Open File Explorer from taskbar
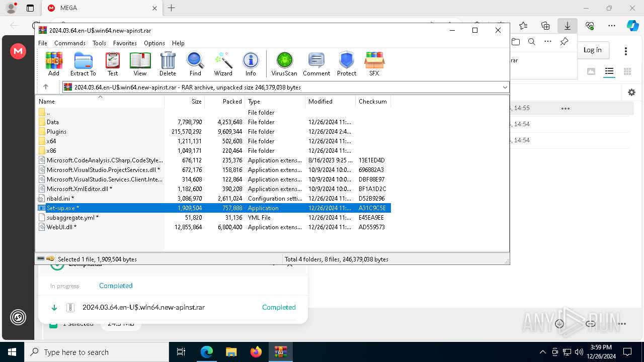The height and width of the screenshot is (362, 644). [x=231, y=352]
